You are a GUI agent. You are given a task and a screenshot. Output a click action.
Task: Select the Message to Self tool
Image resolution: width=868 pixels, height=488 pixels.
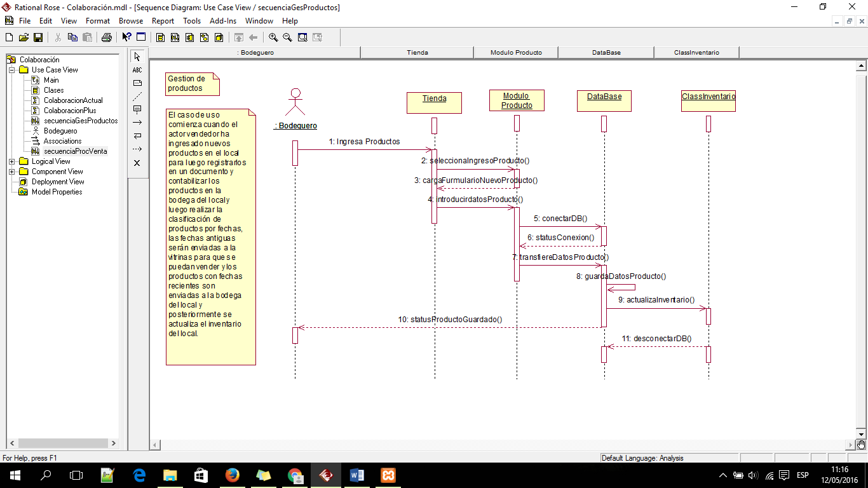(137, 136)
